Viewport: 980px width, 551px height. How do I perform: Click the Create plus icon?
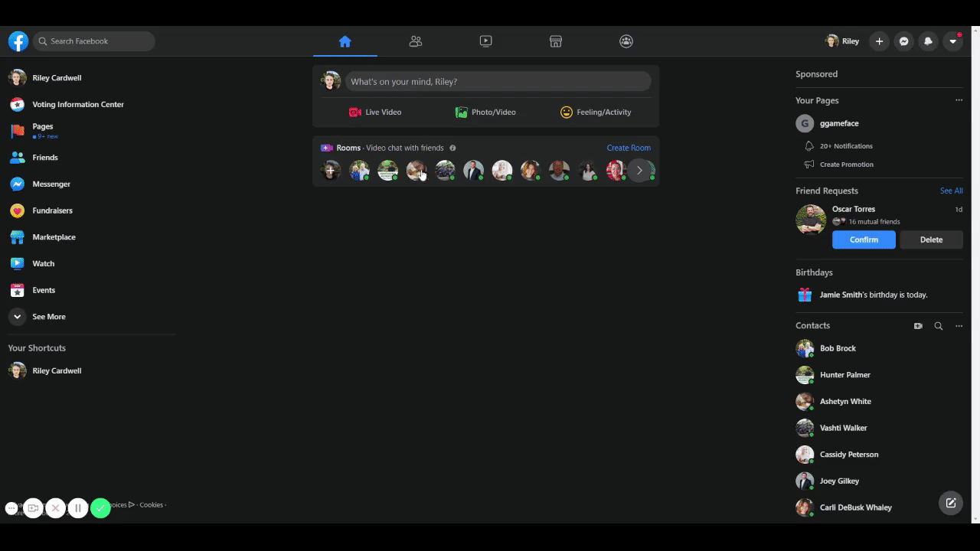(880, 41)
